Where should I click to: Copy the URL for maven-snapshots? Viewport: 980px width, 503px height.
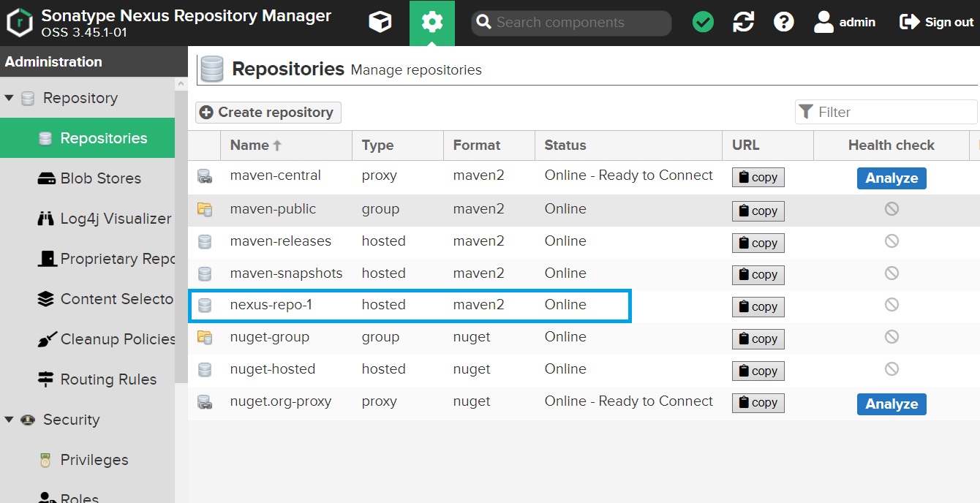pyautogui.click(x=758, y=275)
